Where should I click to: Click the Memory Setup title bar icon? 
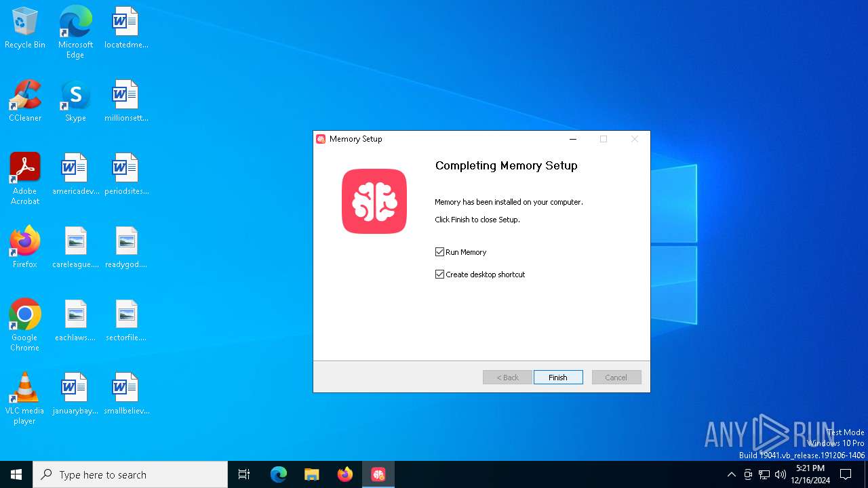click(x=321, y=139)
